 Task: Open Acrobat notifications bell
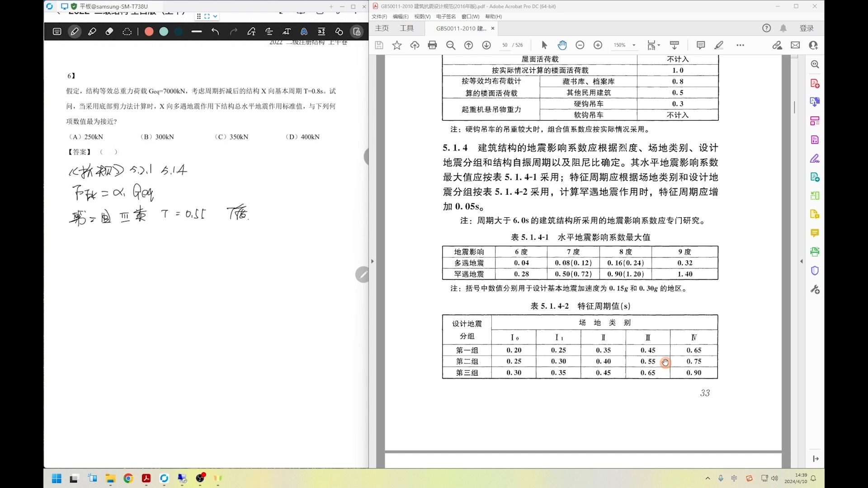click(783, 28)
